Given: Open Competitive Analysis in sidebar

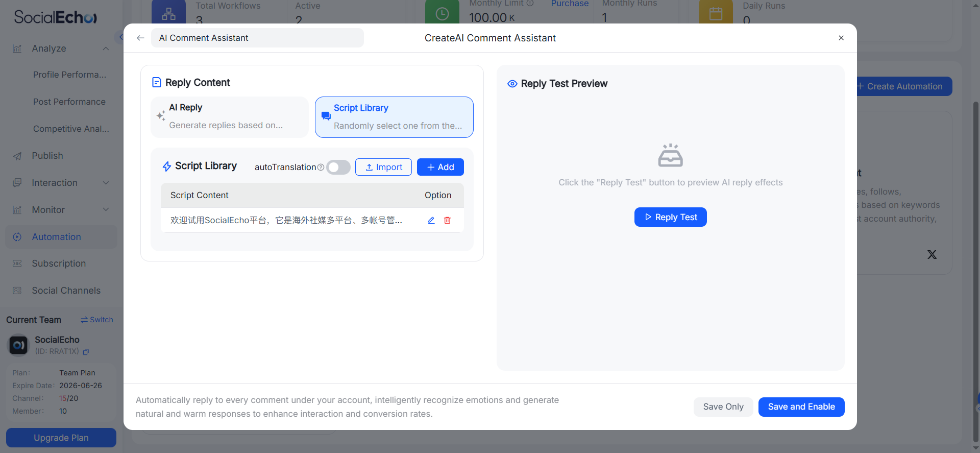Looking at the screenshot, I should pos(71,129).
